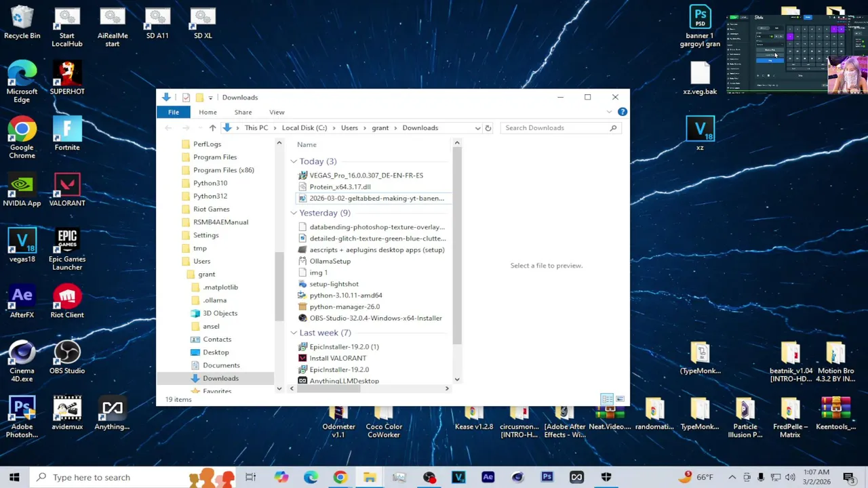Viewport: 868px width, 488px height.
Task: Select the Start LocalHub desktop file
Action: click(x=67, y=27)
